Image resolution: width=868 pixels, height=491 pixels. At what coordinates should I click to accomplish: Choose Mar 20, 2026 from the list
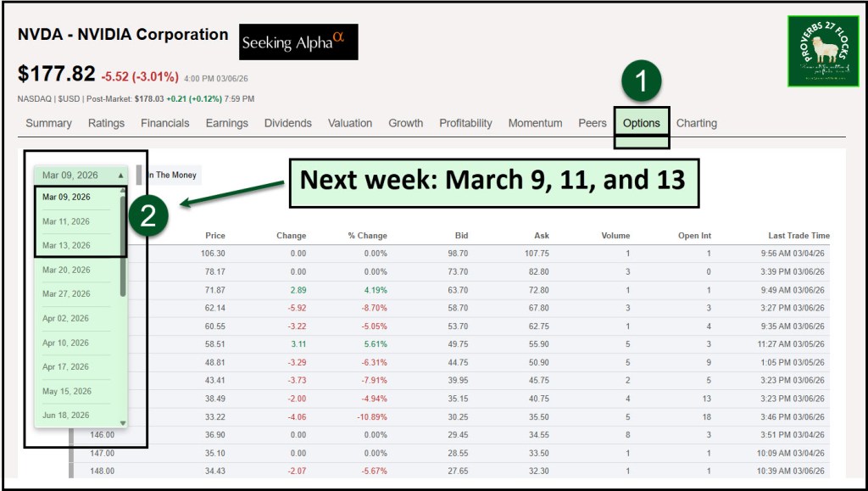(x=66, y=270)
